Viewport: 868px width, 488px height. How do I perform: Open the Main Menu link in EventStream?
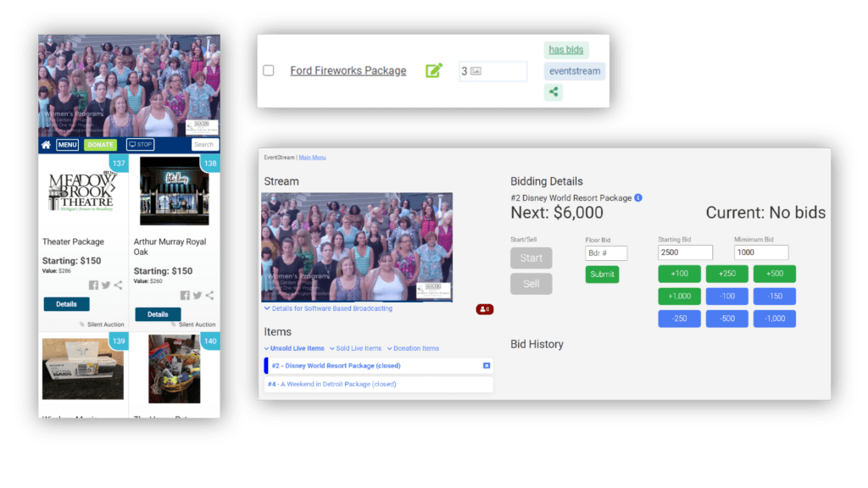312,158
